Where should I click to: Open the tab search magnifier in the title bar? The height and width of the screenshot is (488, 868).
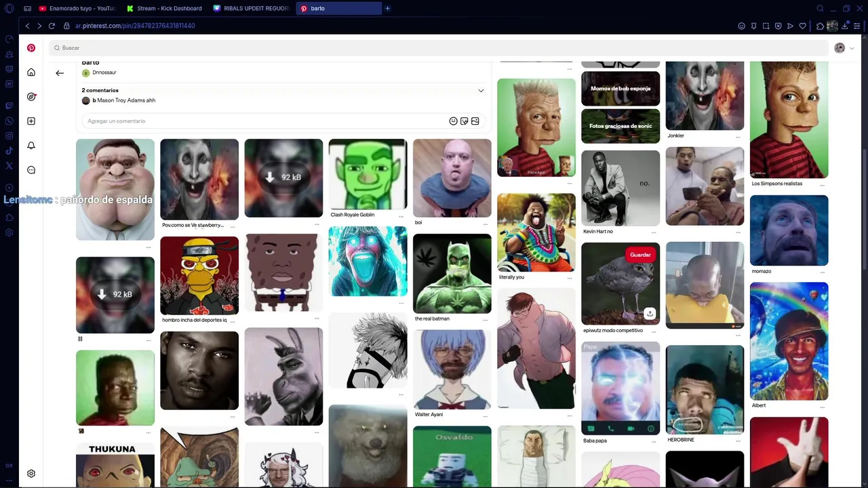[820, 8]
